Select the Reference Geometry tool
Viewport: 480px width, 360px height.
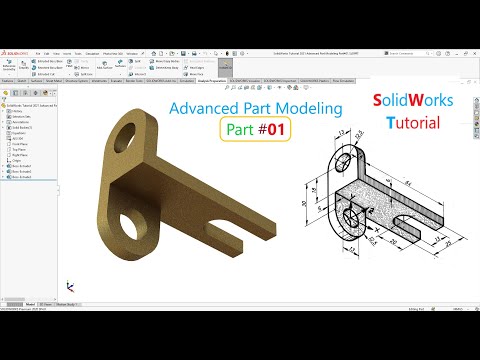9,65
